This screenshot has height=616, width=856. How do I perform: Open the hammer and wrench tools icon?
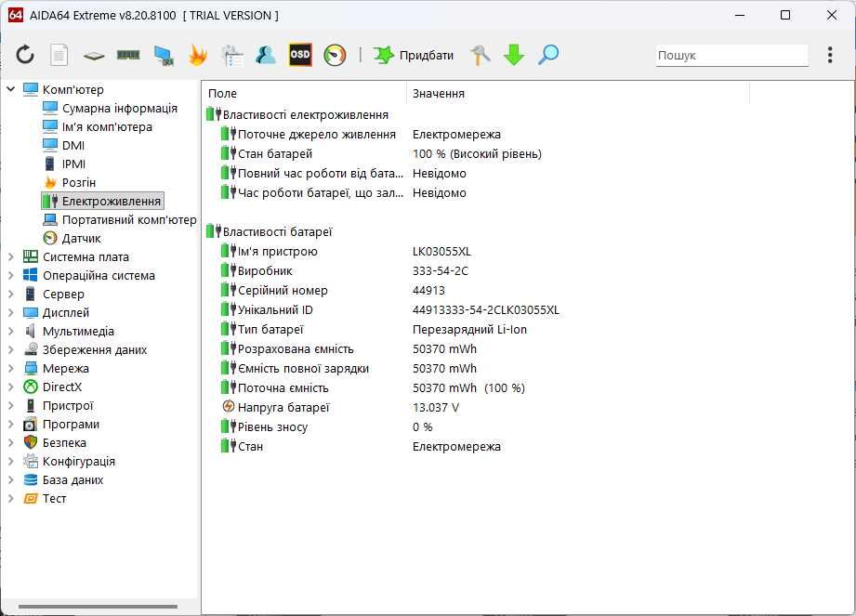point(480,55)
